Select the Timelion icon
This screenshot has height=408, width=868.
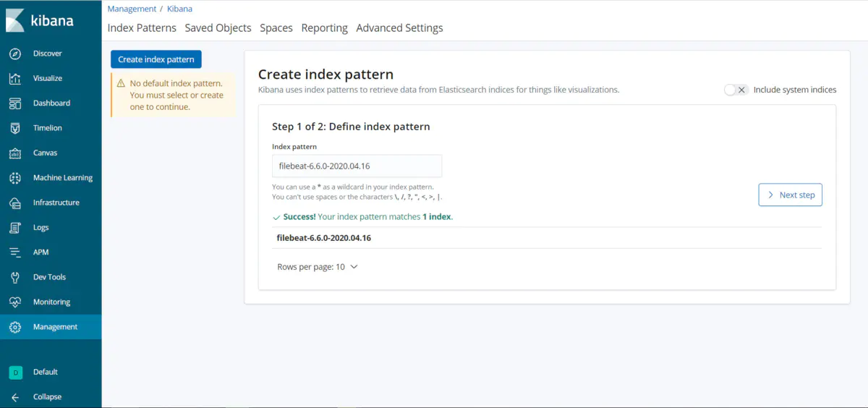(x=15, y=128)
